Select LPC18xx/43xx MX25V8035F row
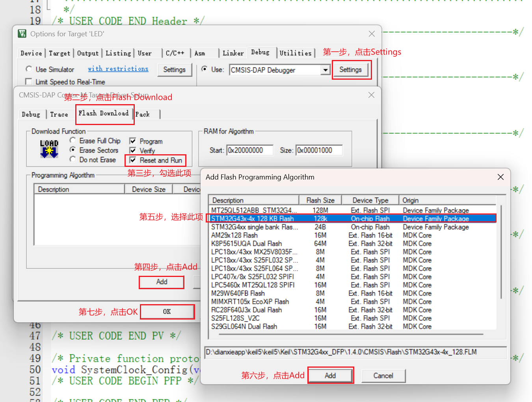 [x=352, y=252]
